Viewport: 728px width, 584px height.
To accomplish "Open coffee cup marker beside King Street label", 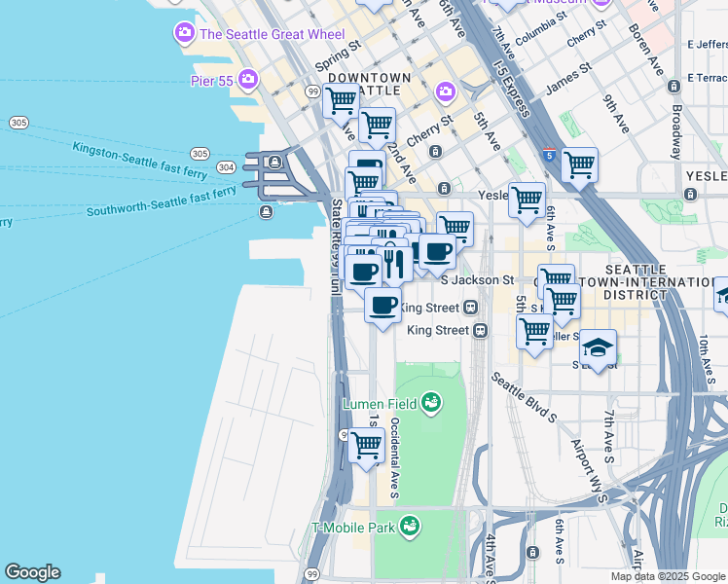I will tap(382, 310).
